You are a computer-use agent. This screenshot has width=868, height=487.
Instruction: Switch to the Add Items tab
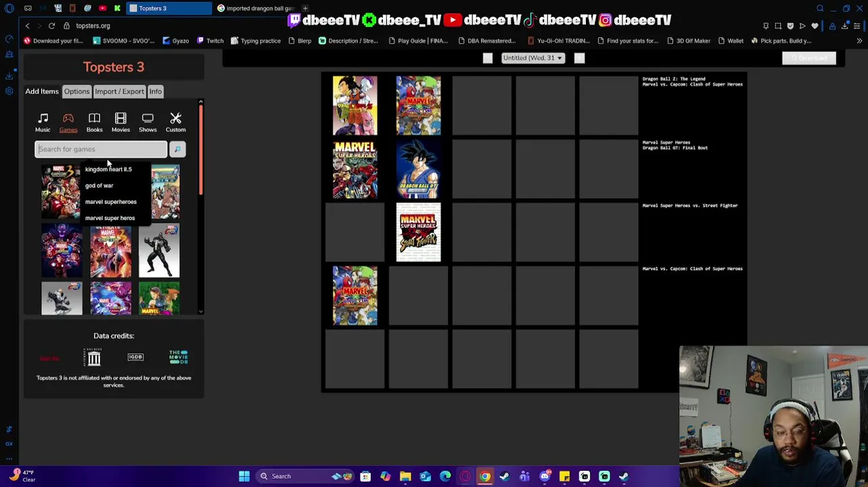coord(42,91)
